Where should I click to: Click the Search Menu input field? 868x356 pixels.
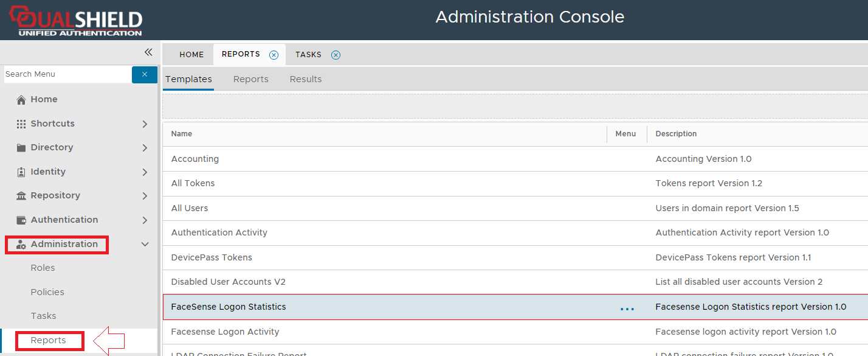67,74
